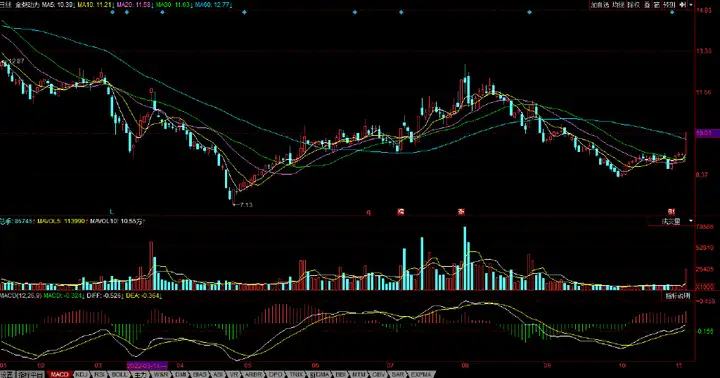Click the MA10: 11.21 label
Screen dimensions: 720x378
point(95,5)
